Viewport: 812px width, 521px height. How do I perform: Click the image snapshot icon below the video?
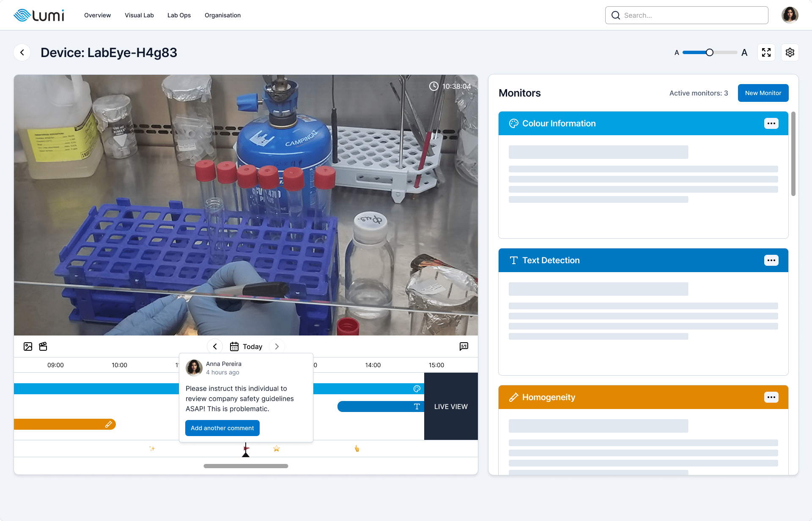click(x=28, y=346)
